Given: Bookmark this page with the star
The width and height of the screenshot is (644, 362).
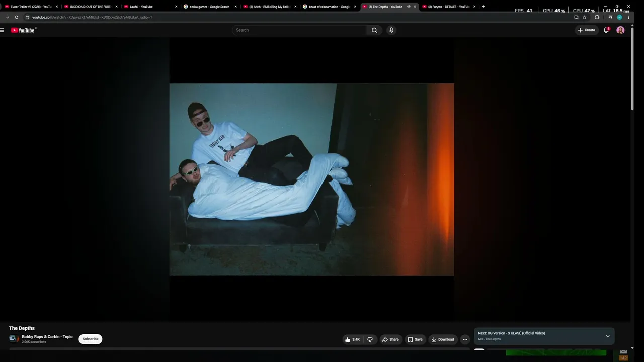Looking at the screenshot, I should click(x=584, y=17).
